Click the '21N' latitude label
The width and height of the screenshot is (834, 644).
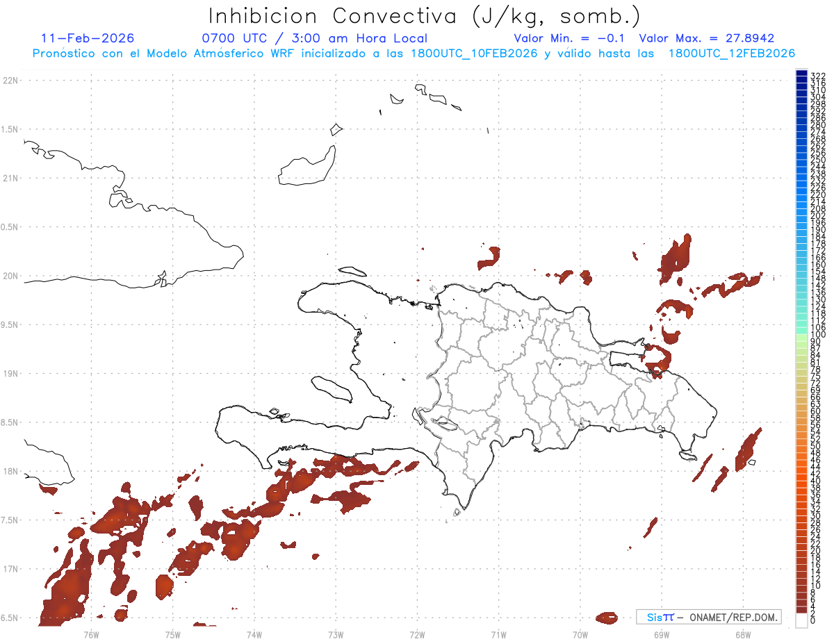tap(11, 179)
